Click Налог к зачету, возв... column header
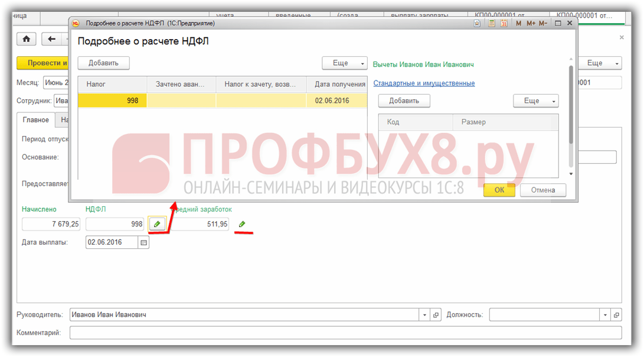Viewport: 644px width, 357px height. click(x=261, y=85)
